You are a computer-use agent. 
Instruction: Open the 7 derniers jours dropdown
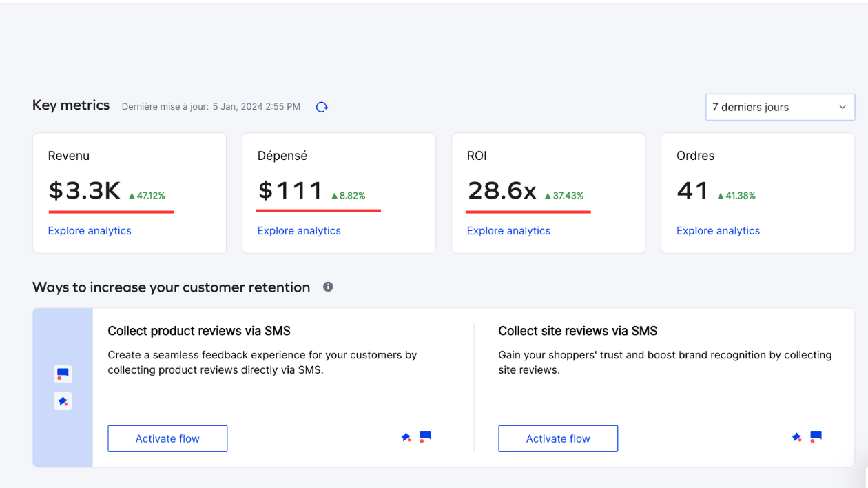point(780,107)
